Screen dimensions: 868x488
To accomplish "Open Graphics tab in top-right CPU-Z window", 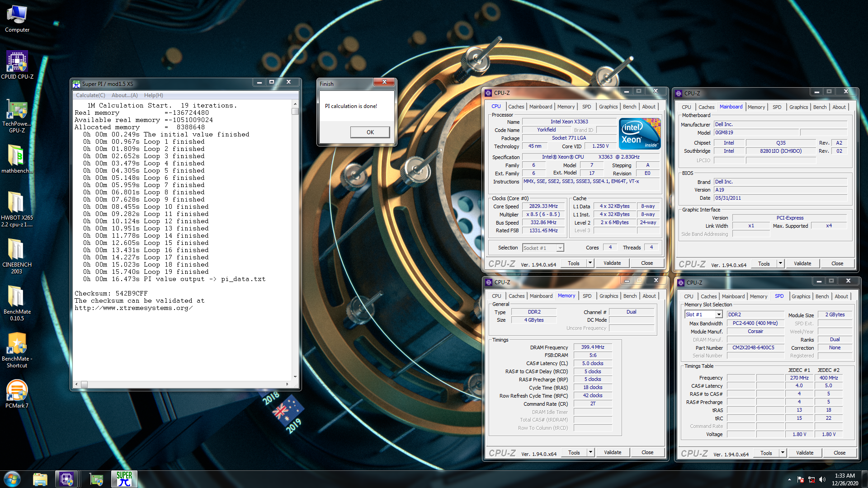I will click(798, 107).
